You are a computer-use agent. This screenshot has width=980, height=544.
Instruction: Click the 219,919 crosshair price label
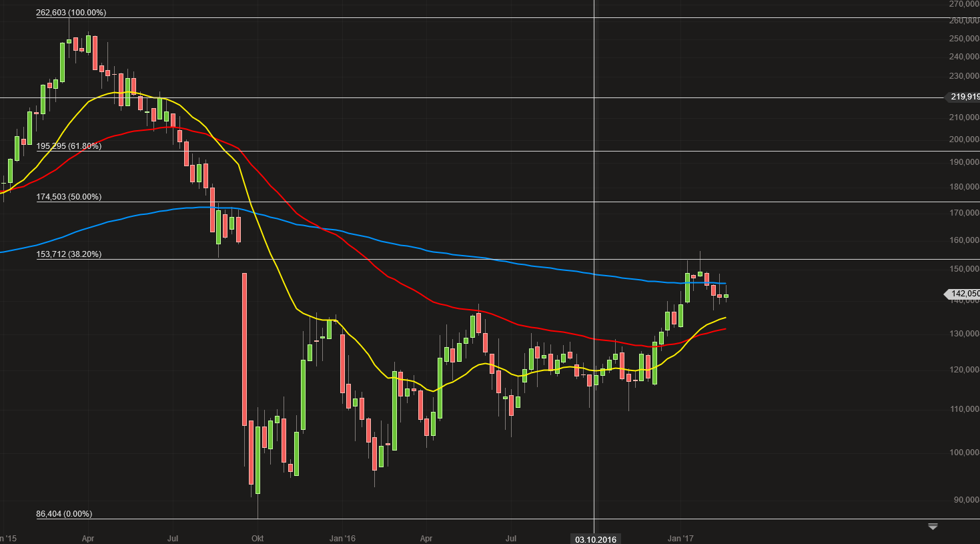(x=964, y=97)
